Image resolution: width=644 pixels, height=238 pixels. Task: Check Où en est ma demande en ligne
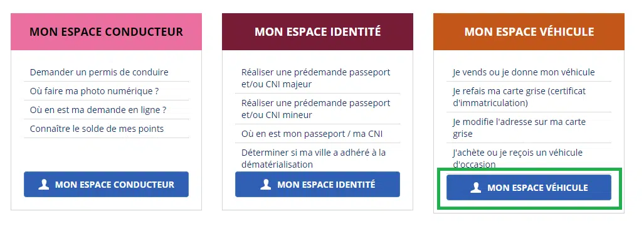[98, 110]
